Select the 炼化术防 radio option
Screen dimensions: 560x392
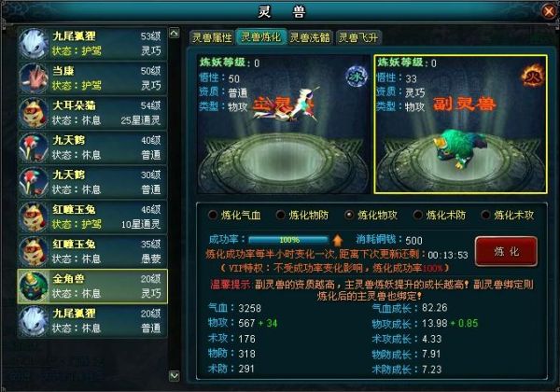pos(417,215)
